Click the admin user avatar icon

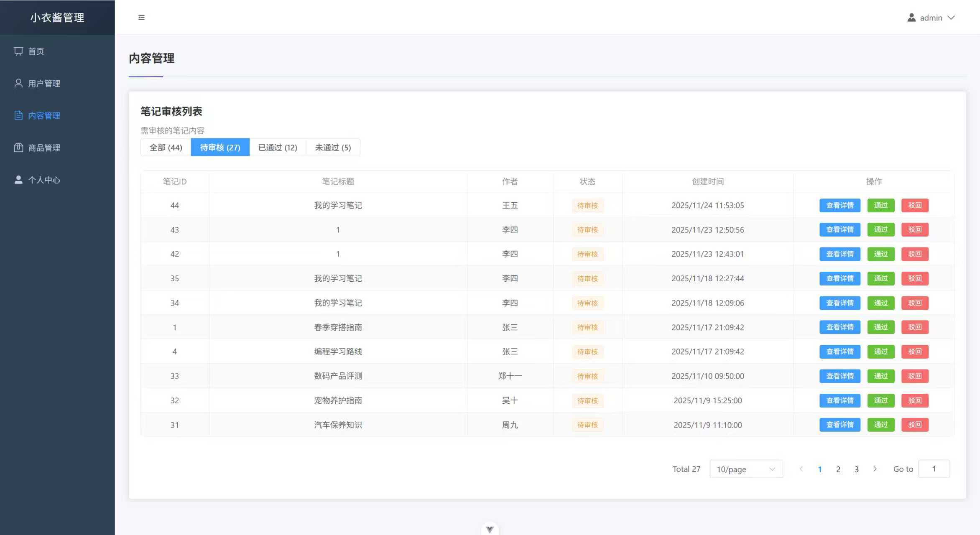[x=911, y=18]
